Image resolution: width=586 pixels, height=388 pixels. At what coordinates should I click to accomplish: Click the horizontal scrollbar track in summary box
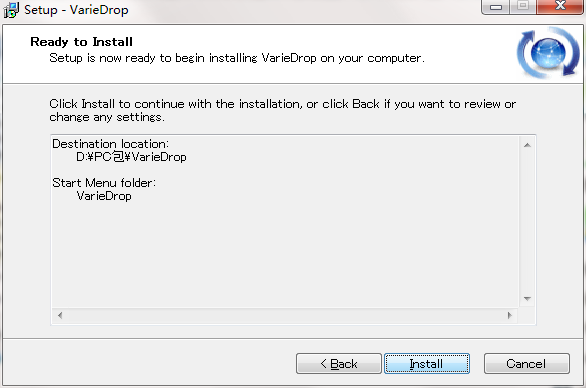tap(285, 315)
